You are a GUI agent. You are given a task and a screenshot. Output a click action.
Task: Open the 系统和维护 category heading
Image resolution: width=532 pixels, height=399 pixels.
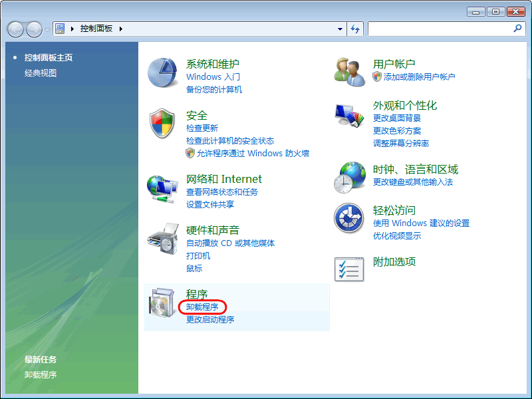click(x=213, y=64)
